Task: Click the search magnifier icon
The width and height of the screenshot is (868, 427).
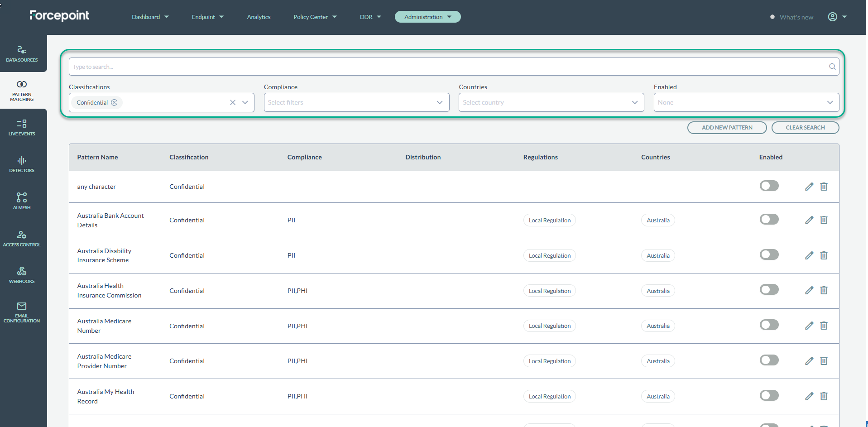Action: 832,67
